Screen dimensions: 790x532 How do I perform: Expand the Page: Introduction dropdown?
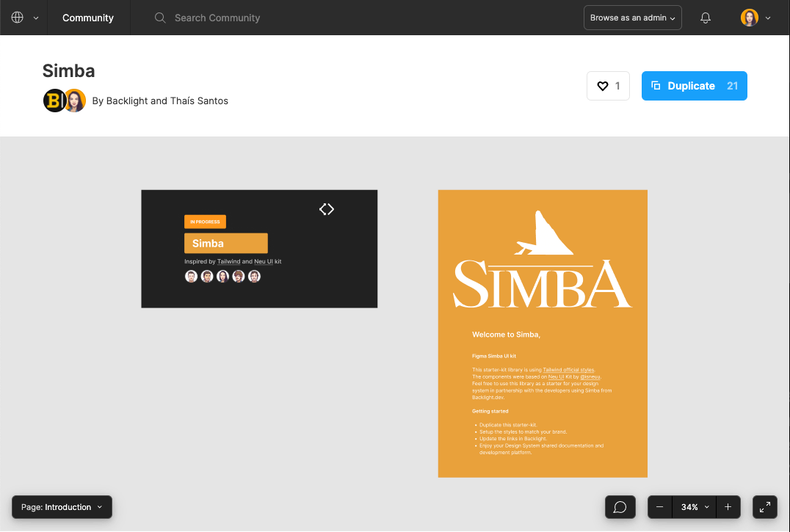(x=62, y=507)
